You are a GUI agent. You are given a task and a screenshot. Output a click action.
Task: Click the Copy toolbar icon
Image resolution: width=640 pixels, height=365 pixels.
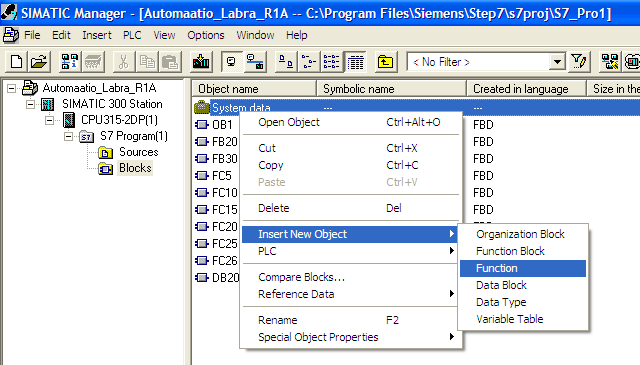click(x=147, y=62)
